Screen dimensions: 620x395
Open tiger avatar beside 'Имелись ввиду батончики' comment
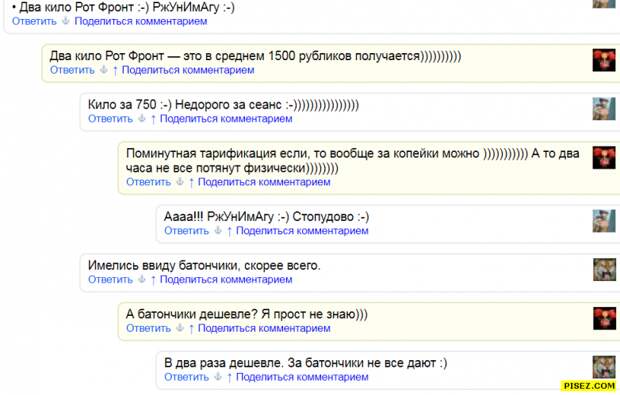coord(604,270)
